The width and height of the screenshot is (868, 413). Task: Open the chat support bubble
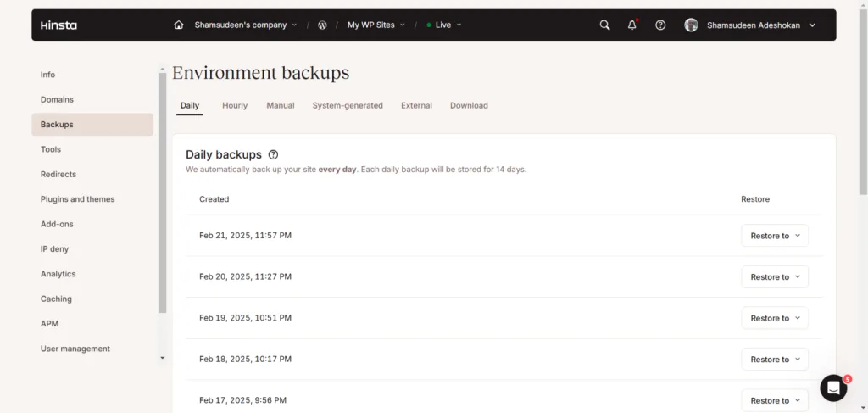(x=833, y=388)
